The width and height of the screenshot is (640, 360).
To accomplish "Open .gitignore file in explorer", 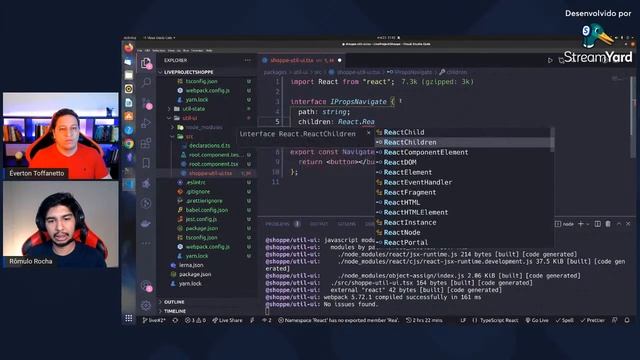I will tap(198, 192).
